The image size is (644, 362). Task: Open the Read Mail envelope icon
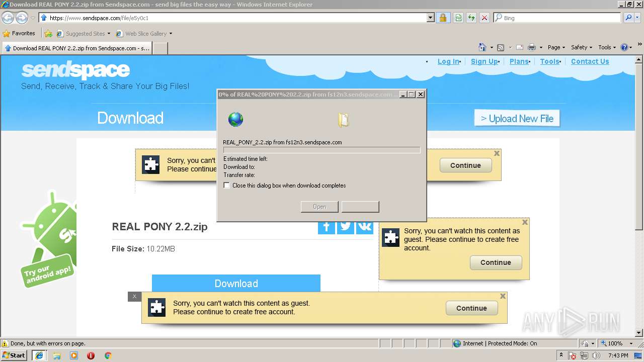point(520,47)
